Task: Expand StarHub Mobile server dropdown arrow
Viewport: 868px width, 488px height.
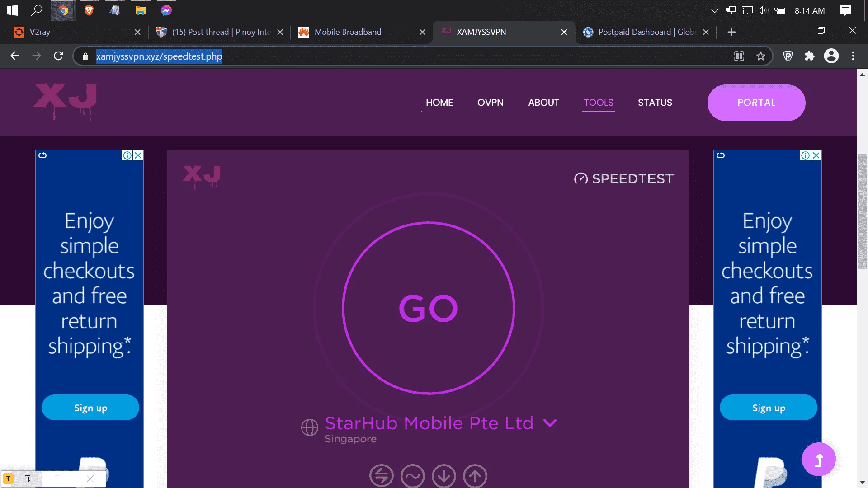Action: (x=550, y=423)
